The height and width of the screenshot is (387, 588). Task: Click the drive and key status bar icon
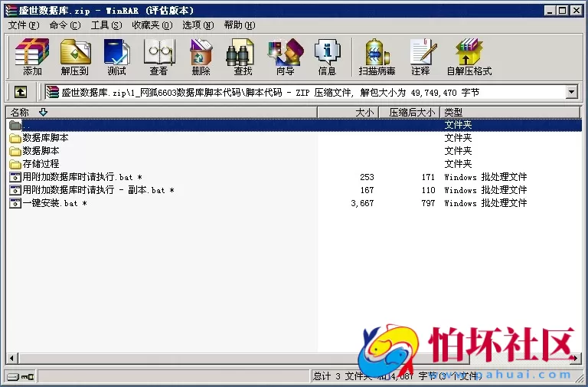(21, 376)
